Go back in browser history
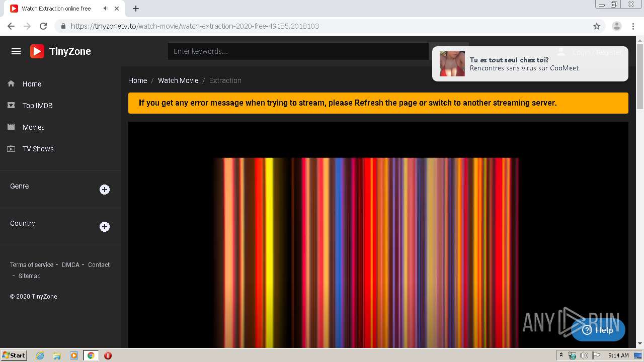Viewport: 644px width, 362px height. pyautogui.click(x=11, y=26)
